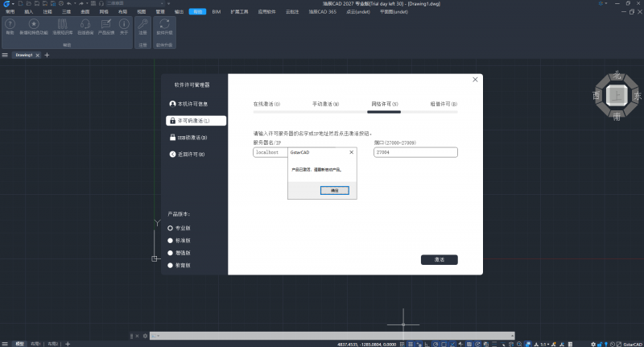Open settings gear in status bar
The height and width of the screenshot is (347, 644).
click(593, 344)
